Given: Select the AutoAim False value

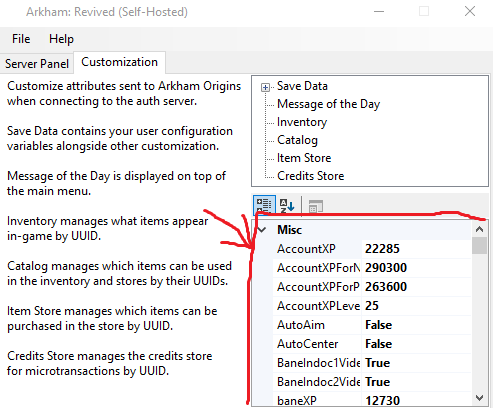Looking at the screenshot, I should point(416,325).
